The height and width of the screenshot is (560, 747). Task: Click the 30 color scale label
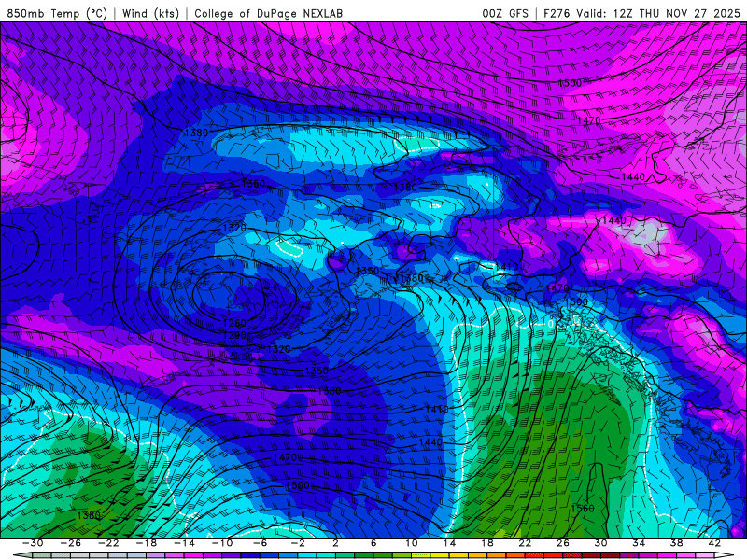click(x=600, y=543)
